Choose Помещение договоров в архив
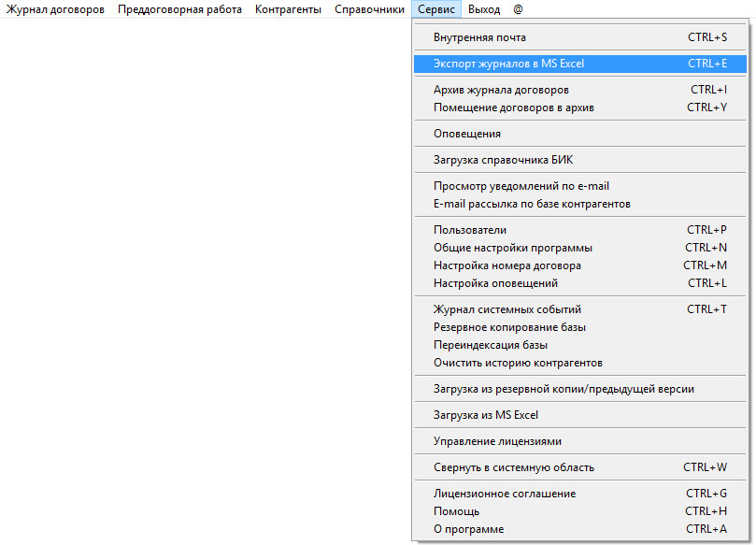756x545 pixels. pyautogui.click(x=513, y=108)
